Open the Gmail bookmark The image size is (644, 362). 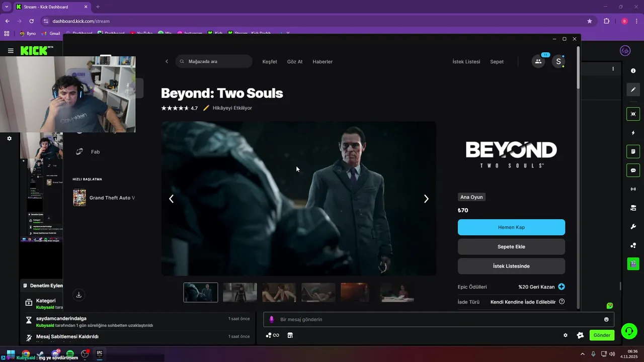point(50,34)
